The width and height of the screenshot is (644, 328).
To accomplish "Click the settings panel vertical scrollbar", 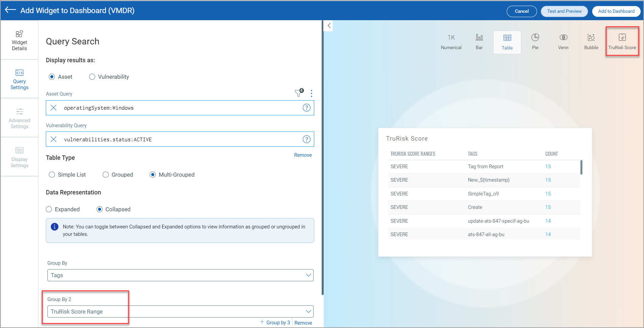I will pyautogui.click(x=323, y=157).
